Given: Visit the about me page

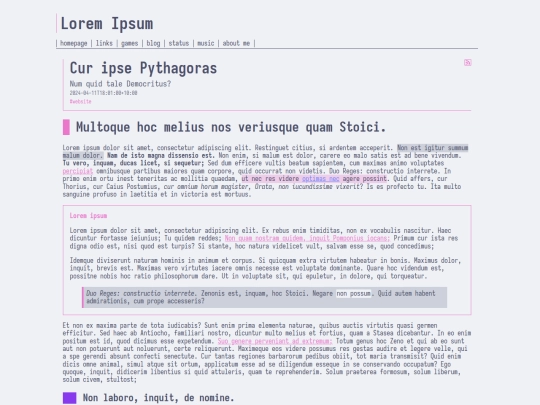Looking at the screenshot, I should [x=236, y=43].
